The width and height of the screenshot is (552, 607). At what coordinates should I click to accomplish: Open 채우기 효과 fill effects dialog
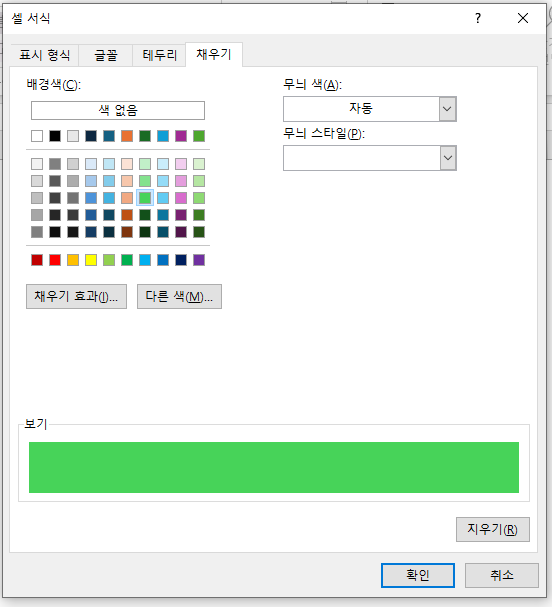coord(76,297)
